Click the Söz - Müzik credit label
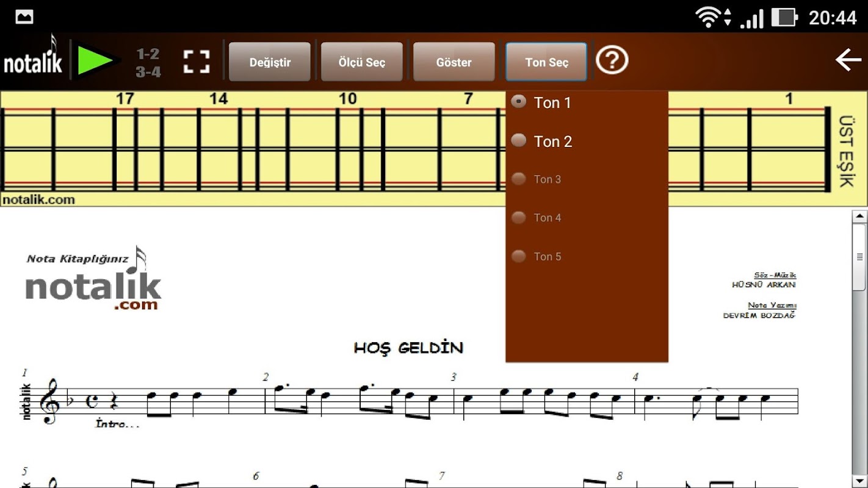This screenshot has width=868, height=488. (x=775, y=276)
